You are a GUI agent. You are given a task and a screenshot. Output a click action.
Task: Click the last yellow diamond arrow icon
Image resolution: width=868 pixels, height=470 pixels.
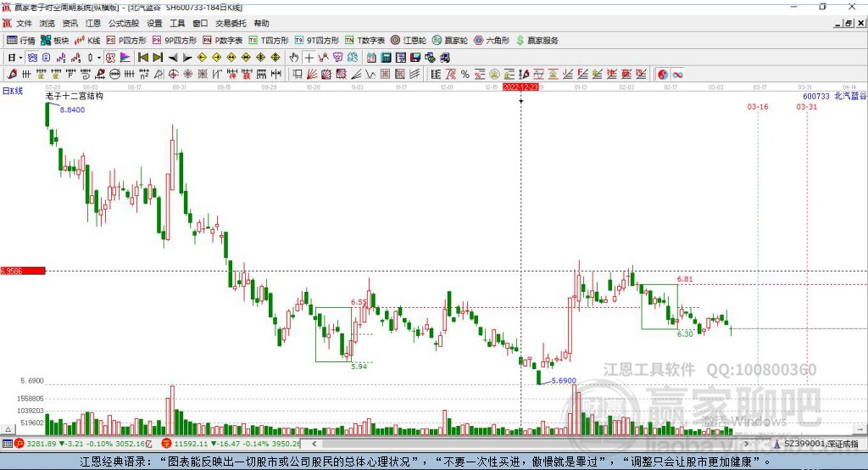pyautogui.click(x=275, y=58)
